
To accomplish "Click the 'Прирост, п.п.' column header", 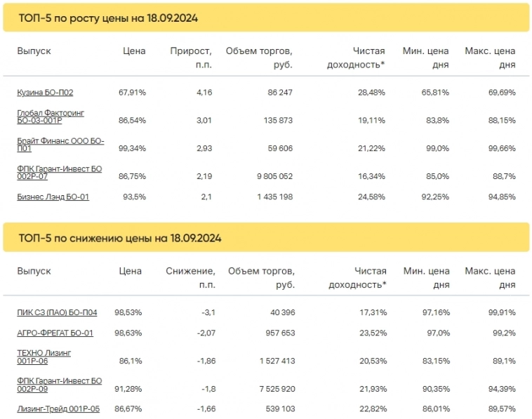I will pos(191,58).
